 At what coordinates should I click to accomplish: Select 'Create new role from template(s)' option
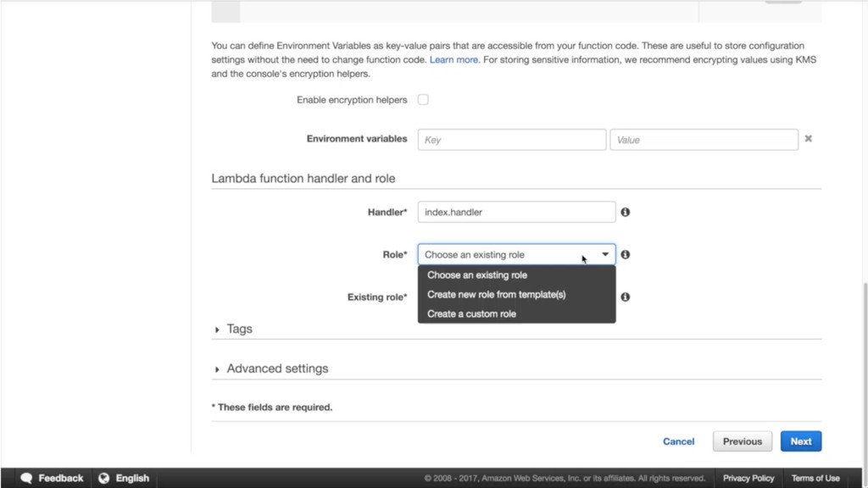(496, 295)
